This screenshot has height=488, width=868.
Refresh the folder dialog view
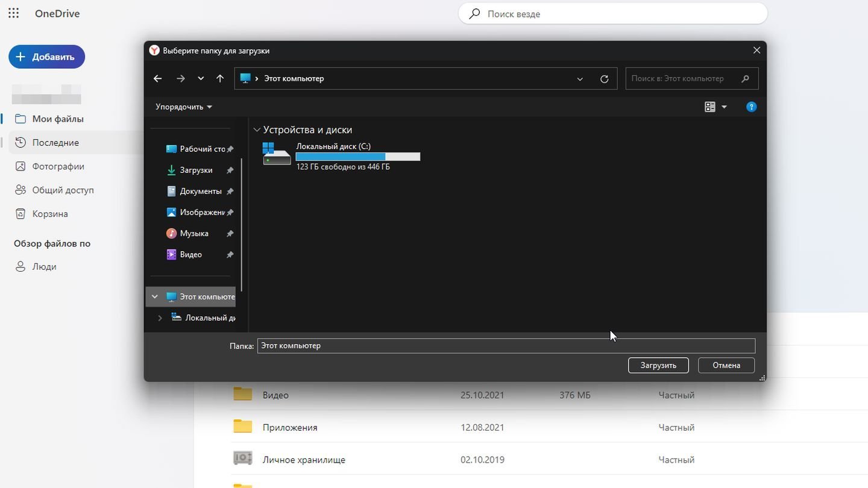pyautogui.click(x=604, y=79)
